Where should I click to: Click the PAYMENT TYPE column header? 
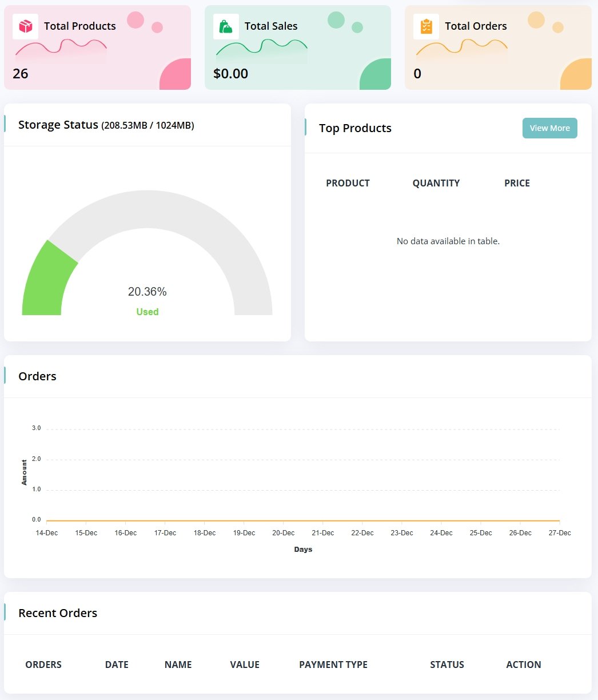pos(333,665)
